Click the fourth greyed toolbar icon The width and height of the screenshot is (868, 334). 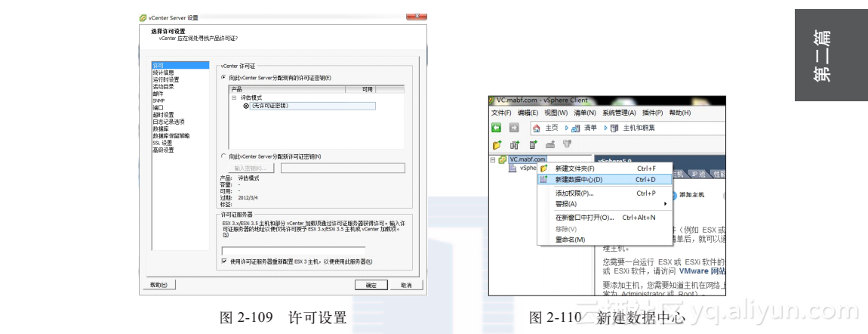coord(550,145)
